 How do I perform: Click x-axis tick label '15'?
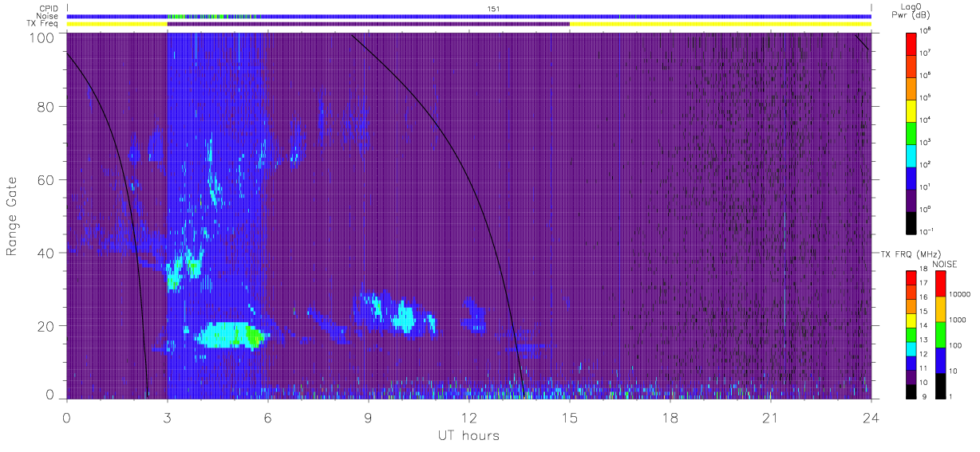point(569,416)
